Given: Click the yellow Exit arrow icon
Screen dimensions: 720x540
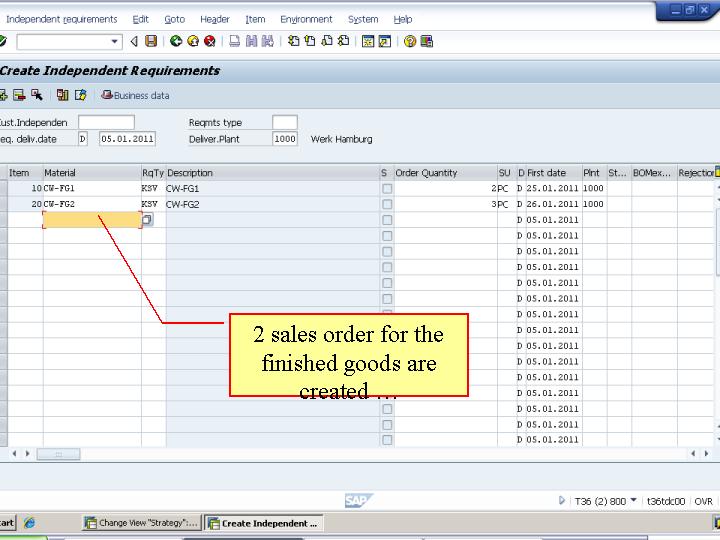Looking at the screenshot, I should click(x=193, y=41).
